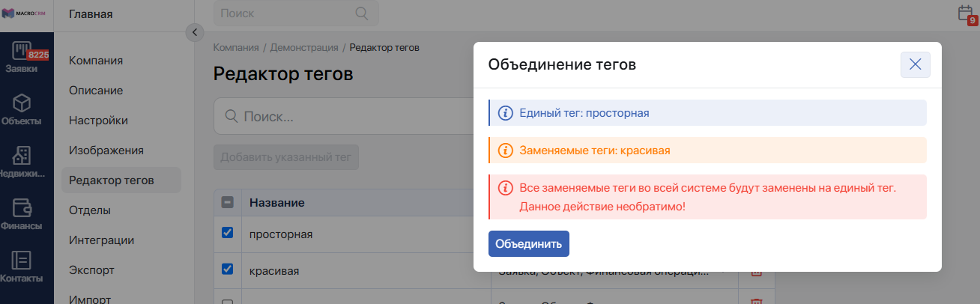Uncheck the просторная tag checkbox
This screenshot has height=304, width=980.
[x=228, y=233]
